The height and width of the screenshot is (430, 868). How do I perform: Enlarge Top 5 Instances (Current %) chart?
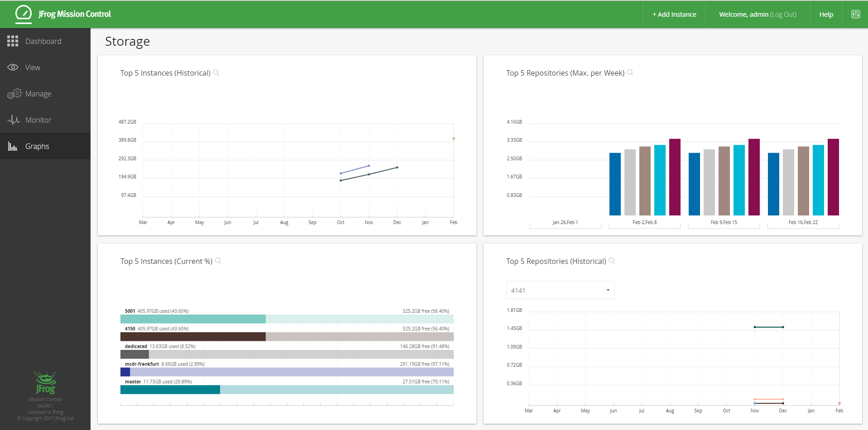pyautogui.click(x=218, y=261)
